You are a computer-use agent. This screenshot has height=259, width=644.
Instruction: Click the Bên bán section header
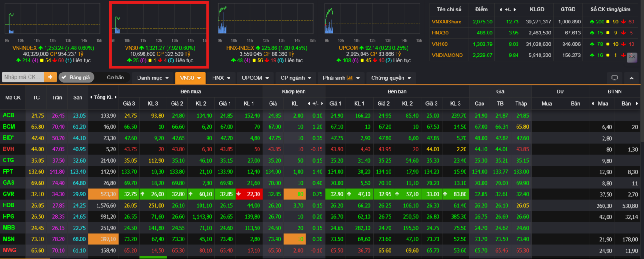[397, 91]
